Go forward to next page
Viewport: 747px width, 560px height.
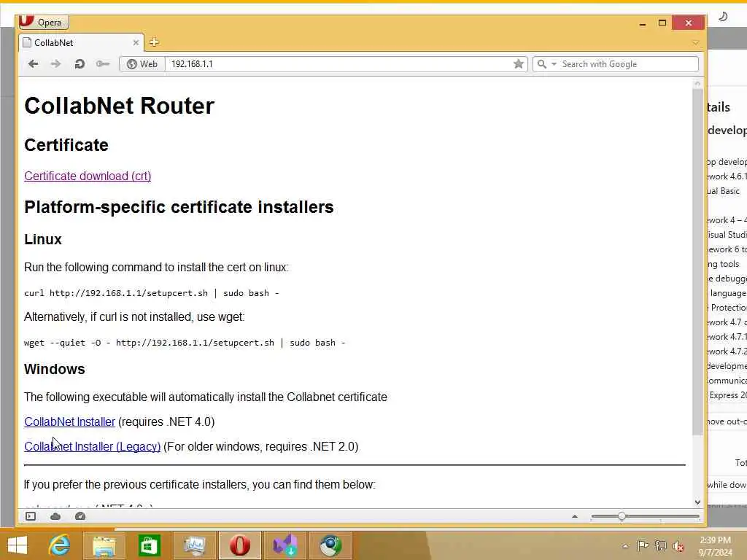click(55, 64)
